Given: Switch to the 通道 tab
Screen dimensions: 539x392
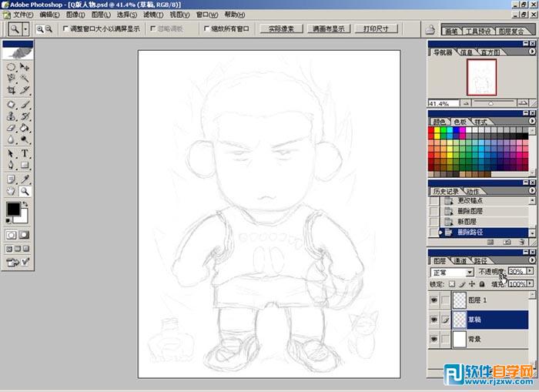Looking at the screenshot, I should (x=460, y=261).
